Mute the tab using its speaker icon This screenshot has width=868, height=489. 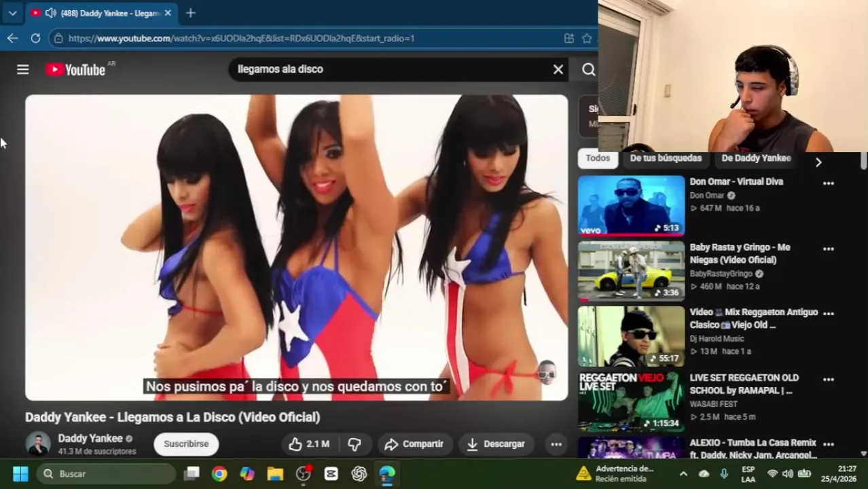51,13
